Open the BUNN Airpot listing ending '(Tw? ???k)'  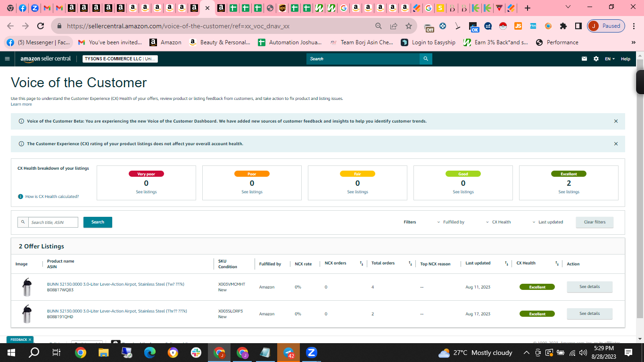click(x=116, y=284)
